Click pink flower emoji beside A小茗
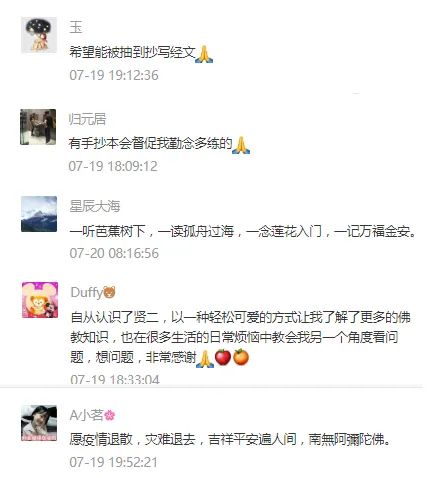This screenshot has width=438, height=478. [x=110, y=416]
